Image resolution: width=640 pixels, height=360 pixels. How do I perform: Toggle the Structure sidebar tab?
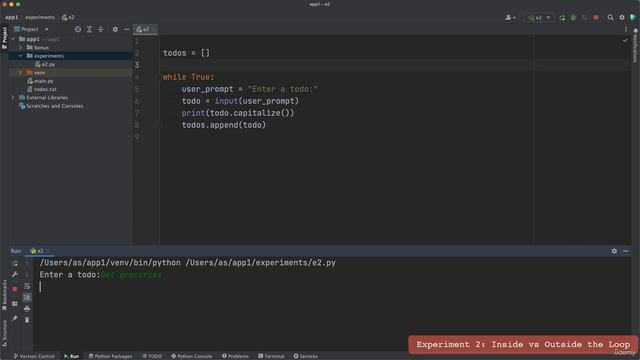(x=4, y=333)
